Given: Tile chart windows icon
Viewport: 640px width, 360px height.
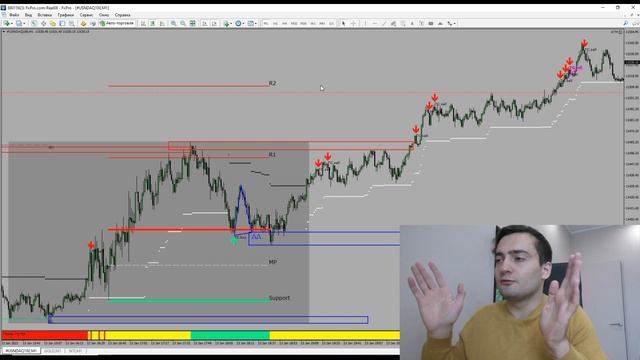Looking at the screenshot, I should point(193,24).
